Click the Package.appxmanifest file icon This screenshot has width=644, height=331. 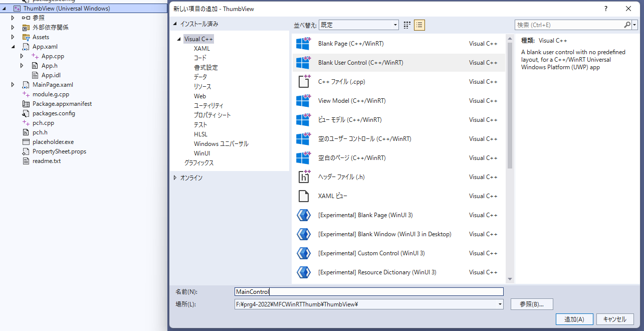[x=26, y=104]
